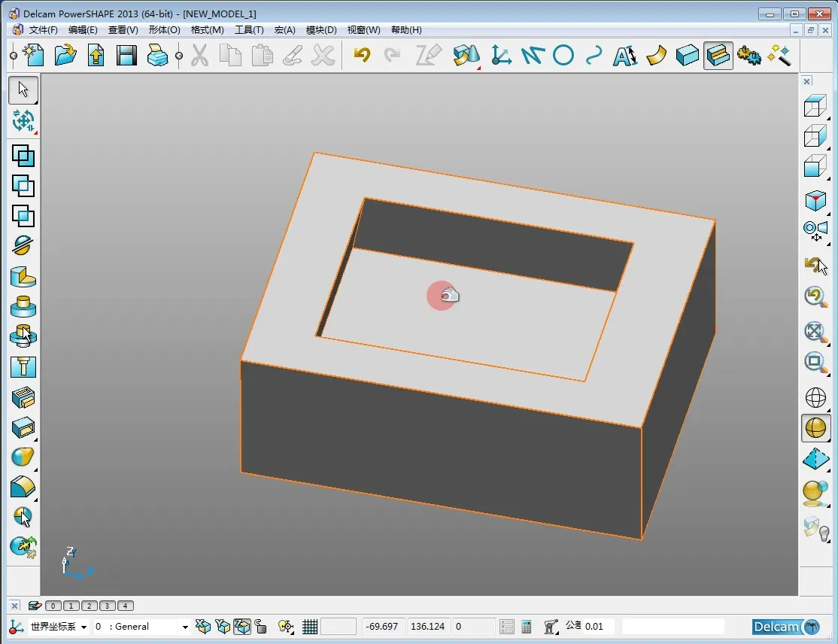Select the Text annotation tool
838x644 pixels.
point(624,55)
